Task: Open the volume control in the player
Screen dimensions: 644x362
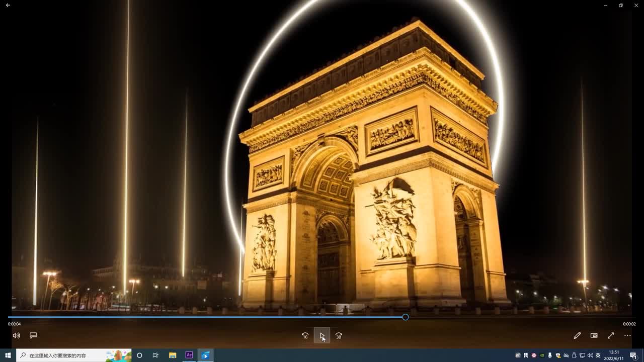Action: (x=16, y=335)
